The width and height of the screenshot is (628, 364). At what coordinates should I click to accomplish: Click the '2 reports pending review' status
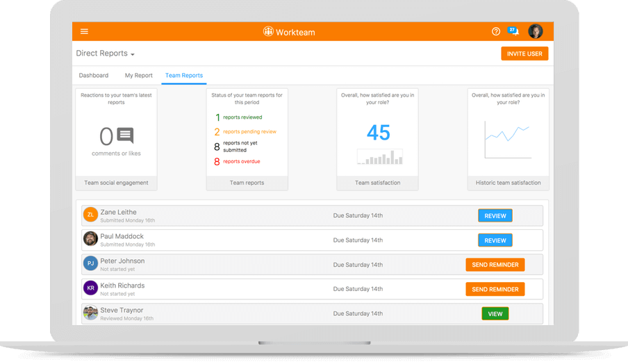pos(245,131)
